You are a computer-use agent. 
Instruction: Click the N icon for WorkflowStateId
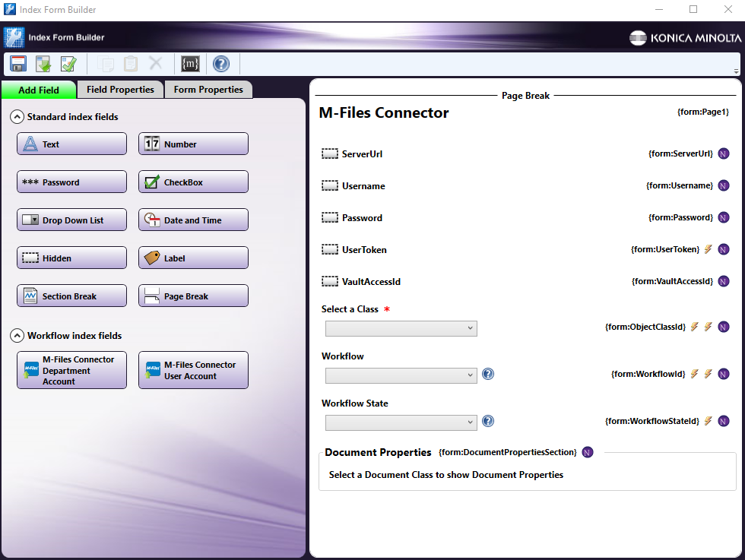(x=724, y=421)
